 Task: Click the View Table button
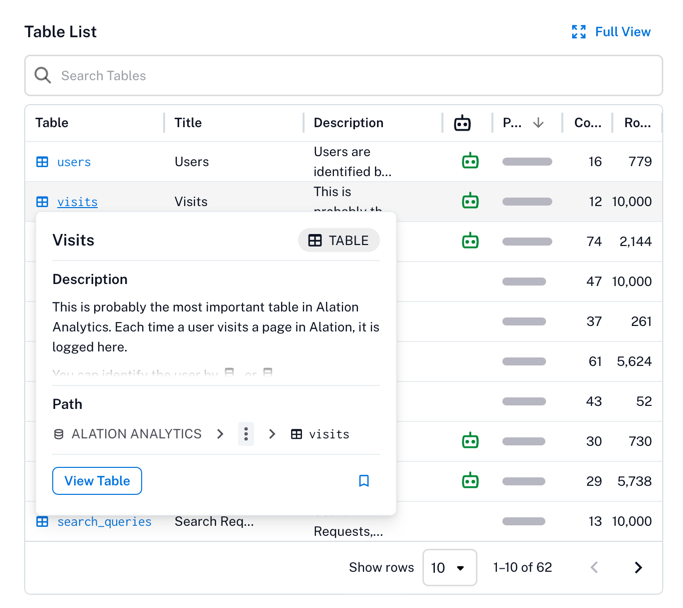click(97, 481)
